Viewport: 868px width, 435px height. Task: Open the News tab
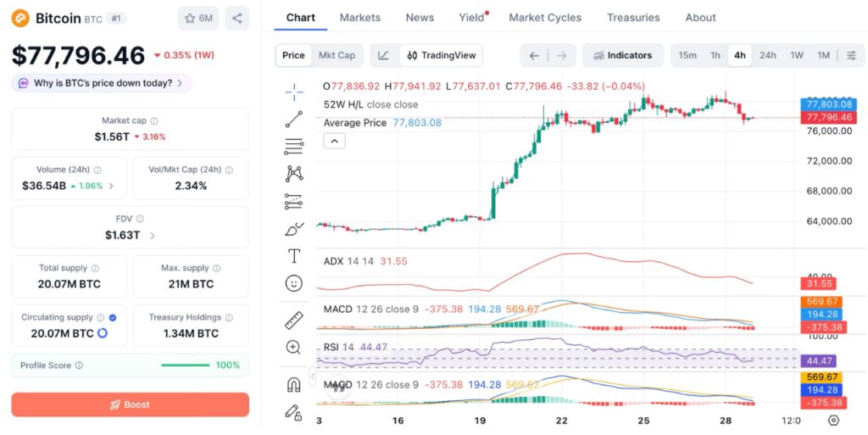pyautogui.click(x=420, y=18)
